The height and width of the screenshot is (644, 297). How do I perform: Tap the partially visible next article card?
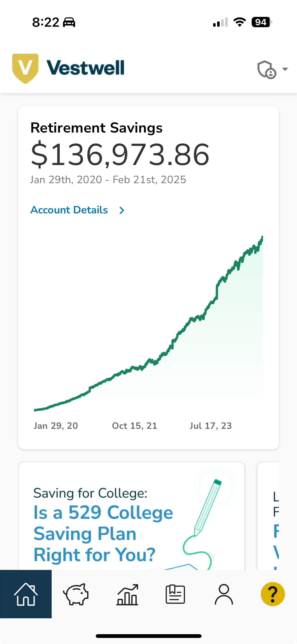(x=268, y=516)
